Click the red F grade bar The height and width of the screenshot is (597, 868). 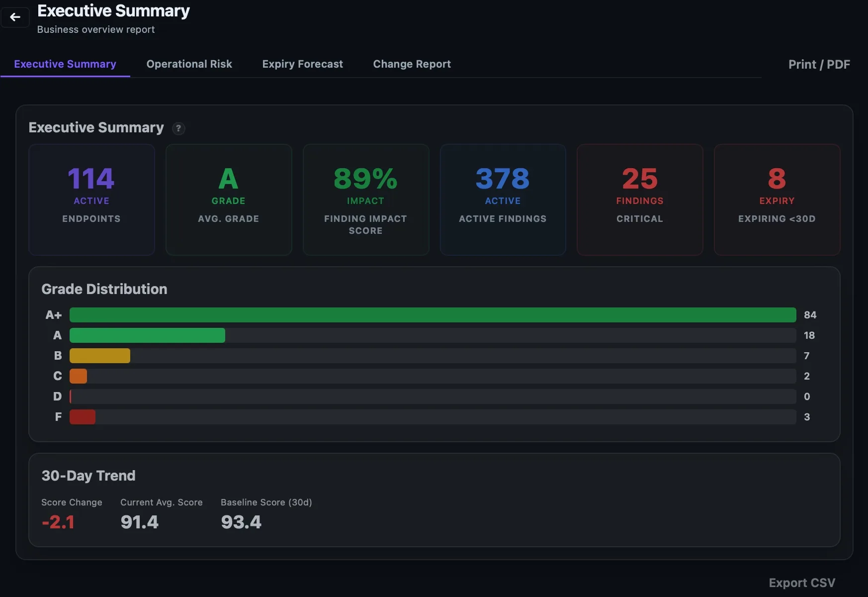pyautogui.click(x=83, y=417)
